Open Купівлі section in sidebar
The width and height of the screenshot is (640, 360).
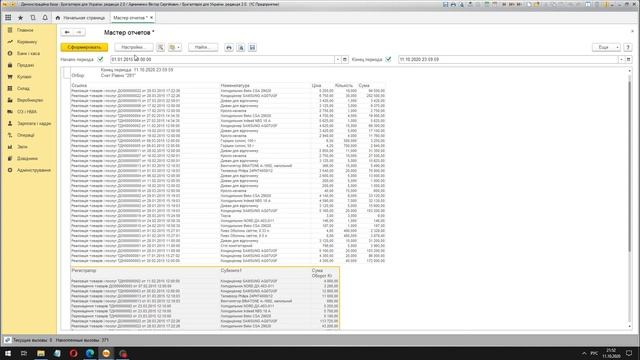click(24, 77)
